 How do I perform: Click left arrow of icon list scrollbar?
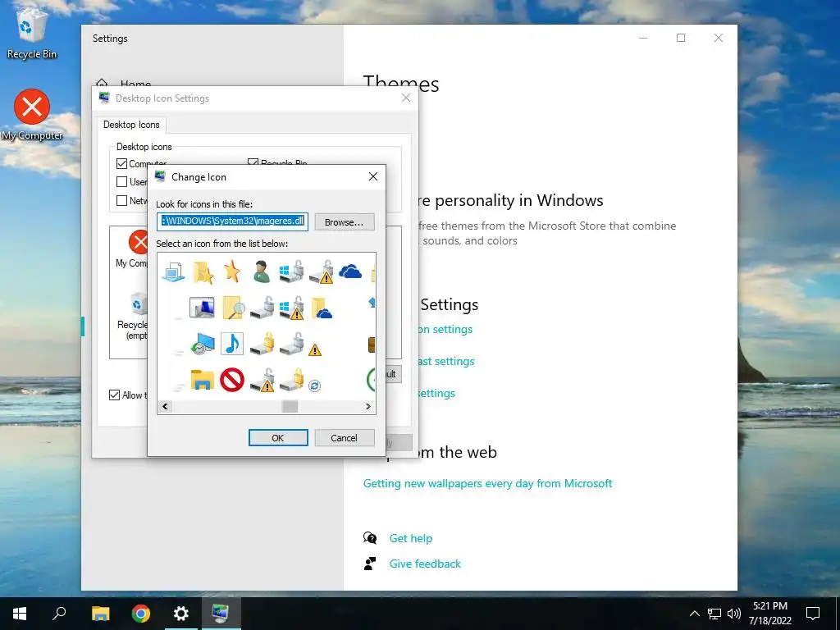[165, 407]
